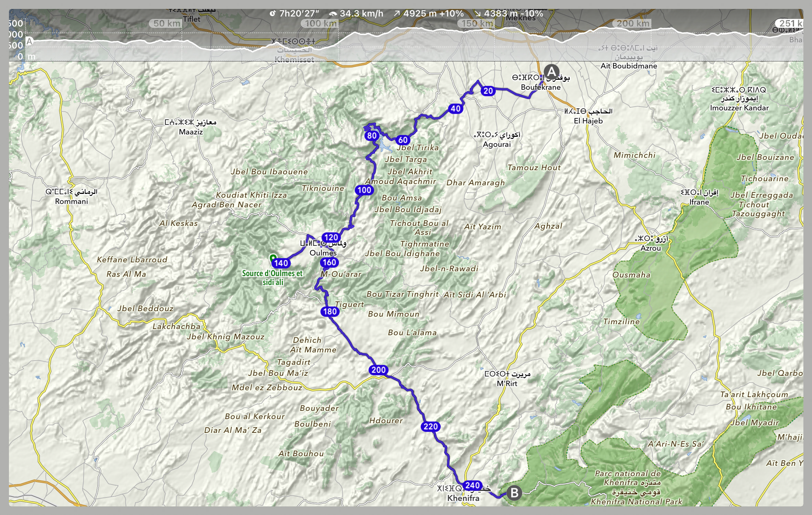
Task: Select the 140 km distance badge
Action: click(281, 263)
